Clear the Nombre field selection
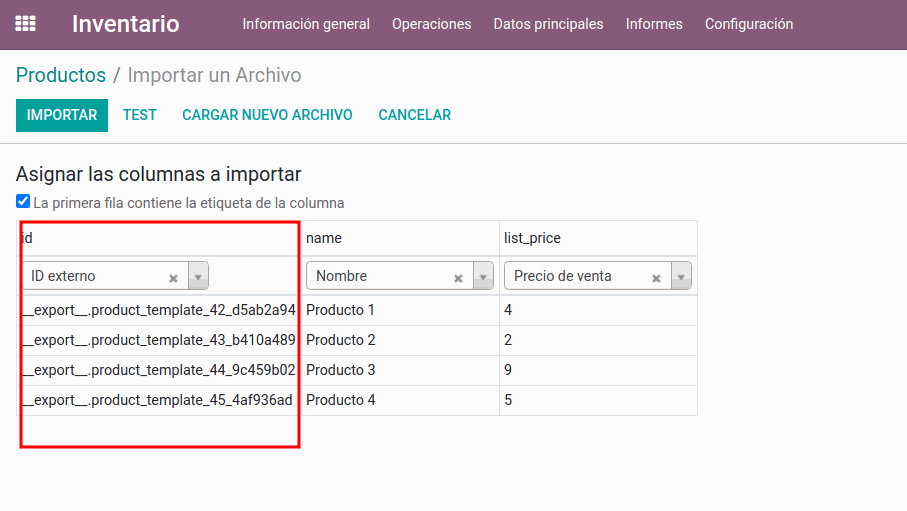The height and width of the screenshot is (511, 907). [458, 278]
